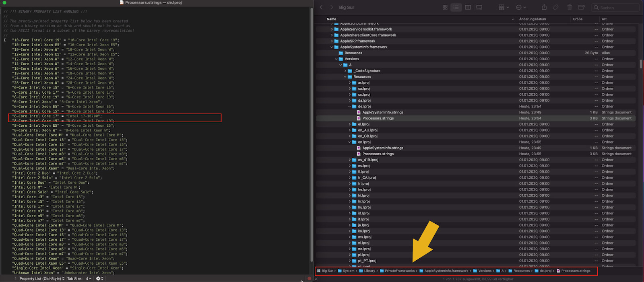644x282 pixels.
Task: Open the Property List (Old-Style) language selector
Action: coord(42,279)
